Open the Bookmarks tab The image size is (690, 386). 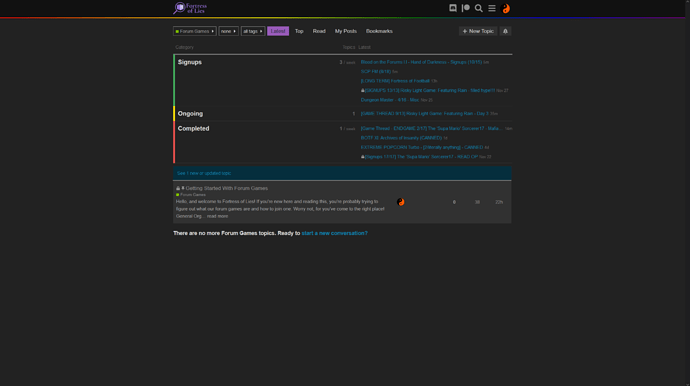coord(379,31)
